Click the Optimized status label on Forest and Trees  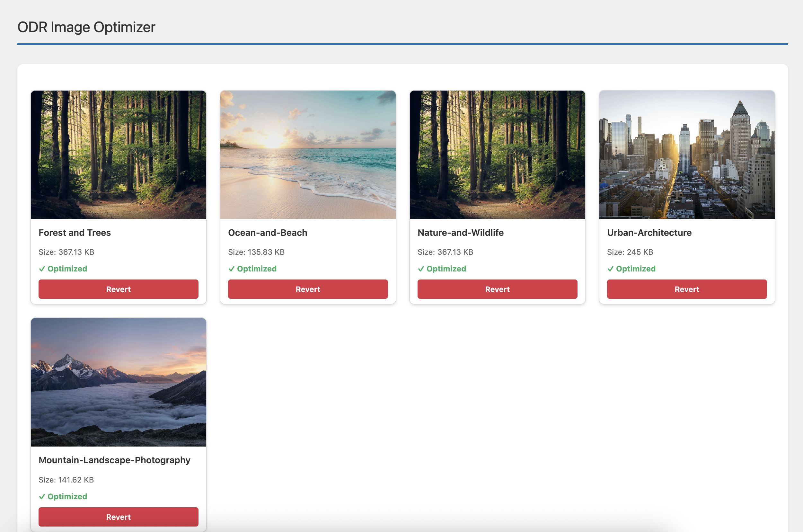click(x=67, y=268)
